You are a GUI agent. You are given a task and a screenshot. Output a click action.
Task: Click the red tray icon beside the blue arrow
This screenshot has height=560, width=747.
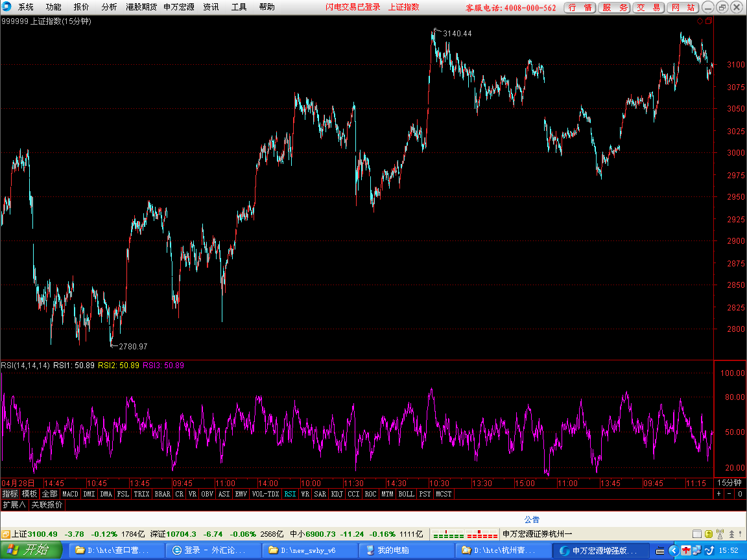tap(685, 550)
